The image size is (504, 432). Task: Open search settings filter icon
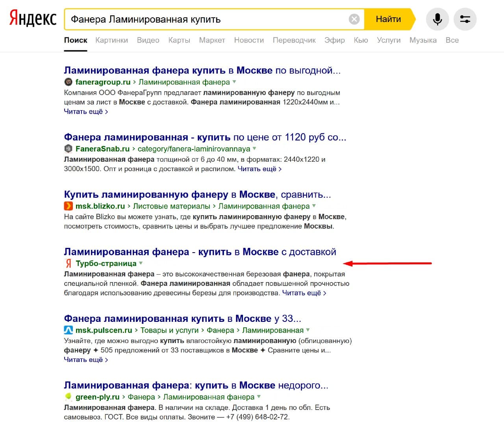pyautogui.click(x=465, y=19)
